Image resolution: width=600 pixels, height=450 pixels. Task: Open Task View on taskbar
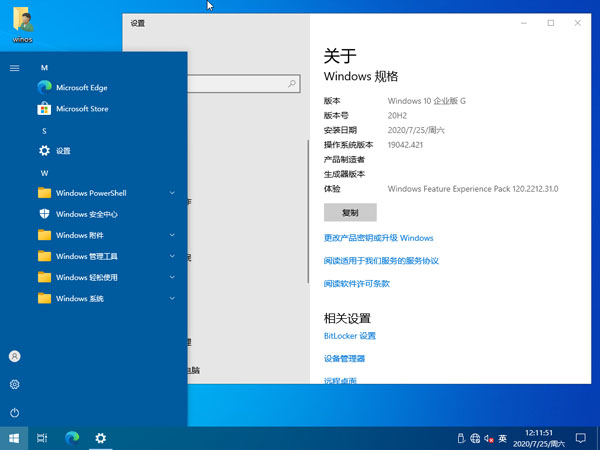[x=42, y=438]
